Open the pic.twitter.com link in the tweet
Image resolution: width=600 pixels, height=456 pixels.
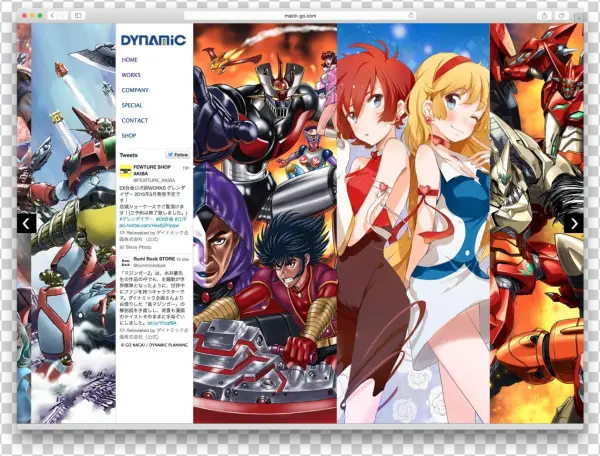[149, 226]
